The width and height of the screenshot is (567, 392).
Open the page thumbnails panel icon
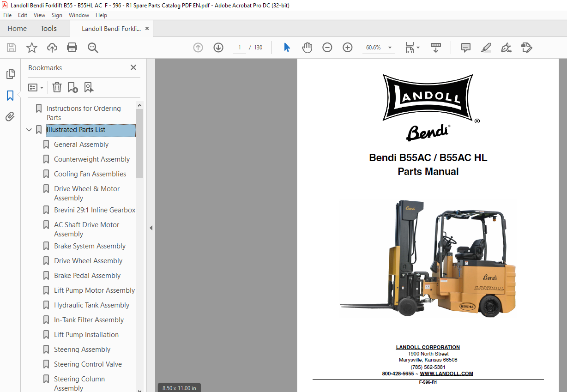coord(10,74)
